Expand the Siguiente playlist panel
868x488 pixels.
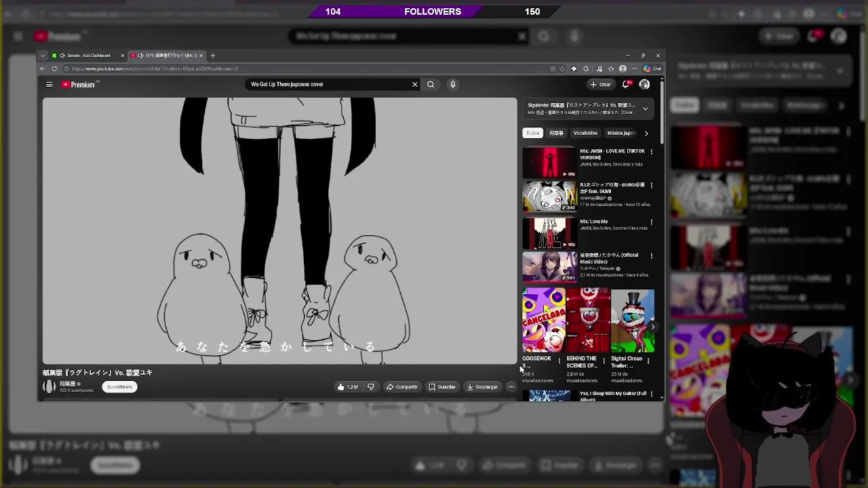point(645,108)
